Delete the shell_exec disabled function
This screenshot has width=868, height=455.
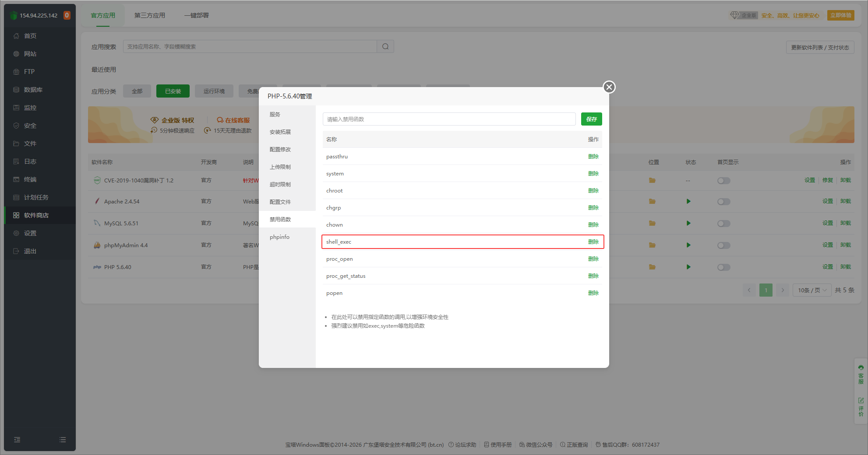593,242
